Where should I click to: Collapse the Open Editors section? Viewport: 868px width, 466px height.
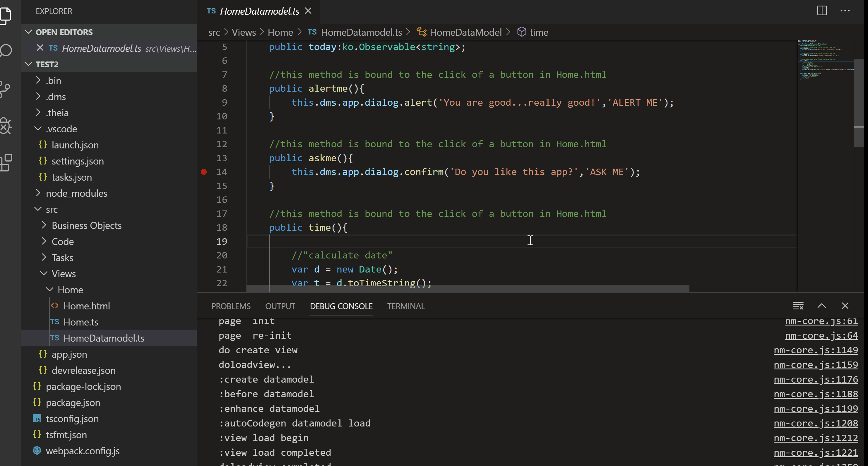pyautogui.click(x=28, y=32)
